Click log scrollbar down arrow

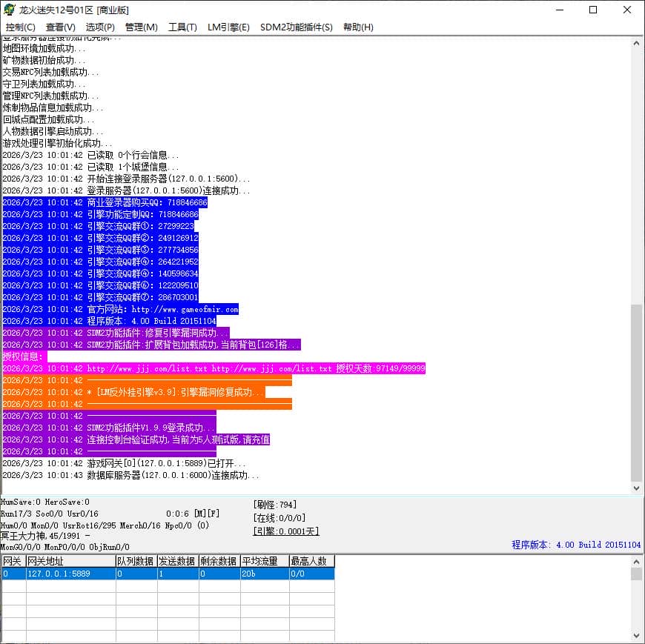coord(636,488)
